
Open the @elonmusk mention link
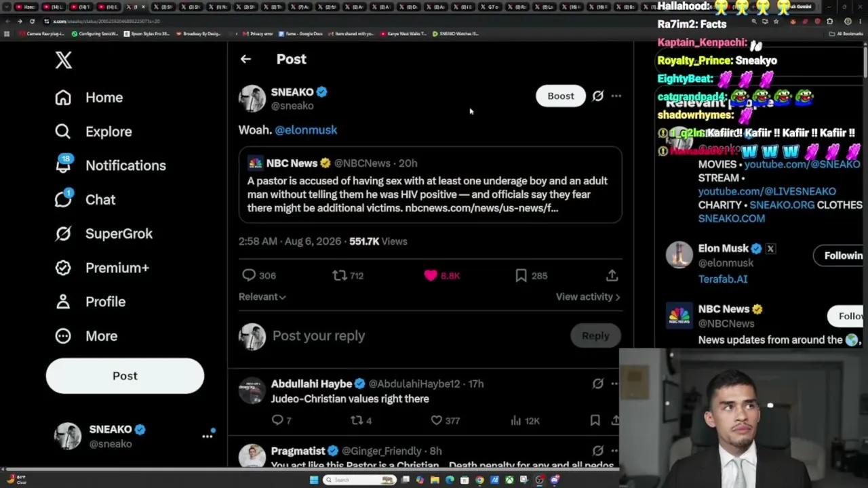[306, 130]
